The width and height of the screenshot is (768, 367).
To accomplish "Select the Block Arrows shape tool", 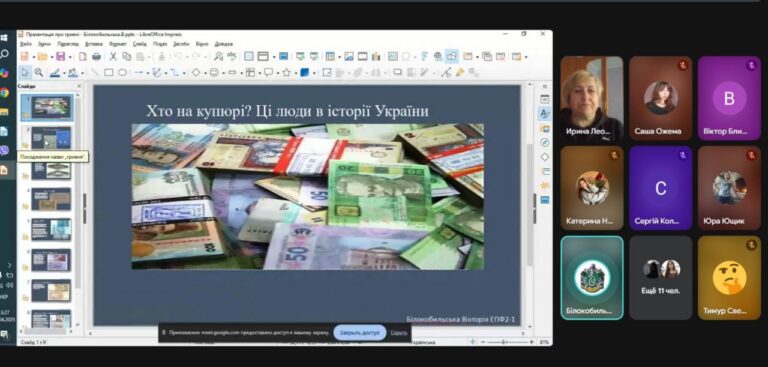I will point(232,73).
